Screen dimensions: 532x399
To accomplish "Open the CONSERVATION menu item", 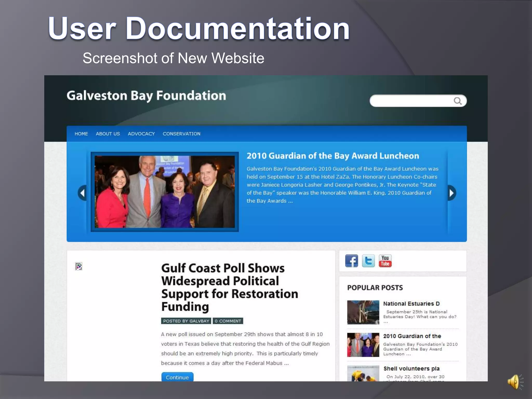I will click(x=182, y=134).
